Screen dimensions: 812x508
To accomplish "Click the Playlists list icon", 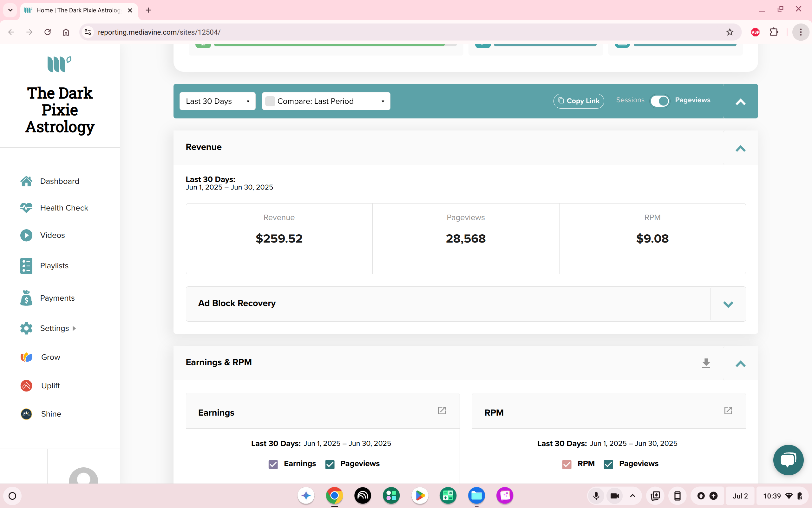I will (x=26, y=266).
